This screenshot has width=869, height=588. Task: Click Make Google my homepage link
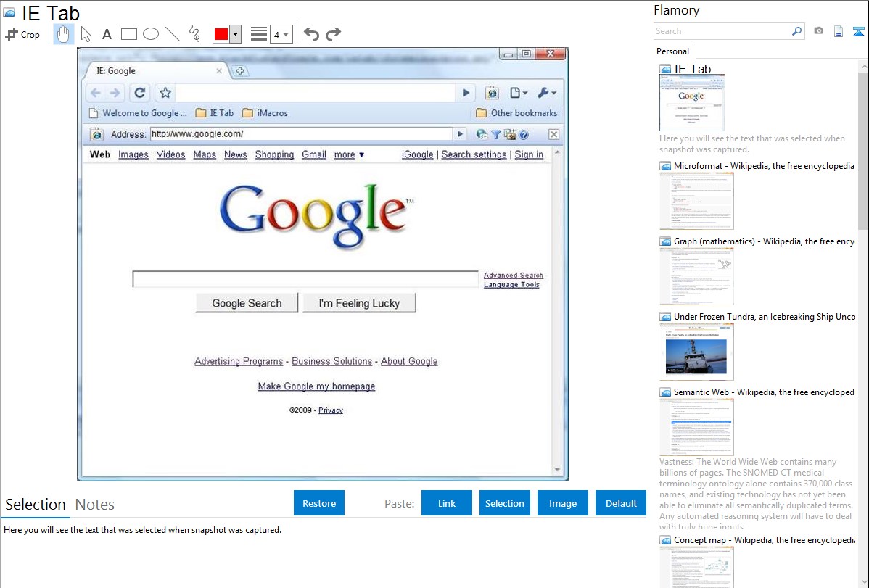(316, 386)
